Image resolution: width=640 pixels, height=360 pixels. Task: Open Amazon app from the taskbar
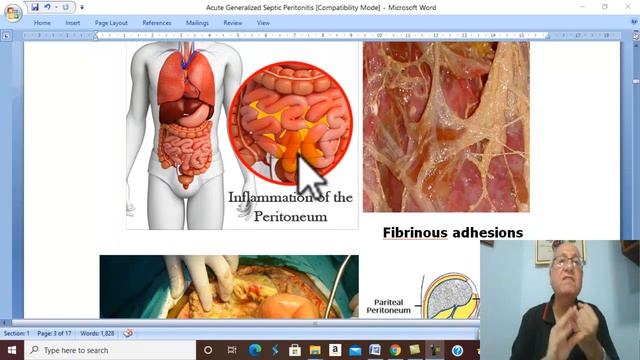(x=335, y=350)
